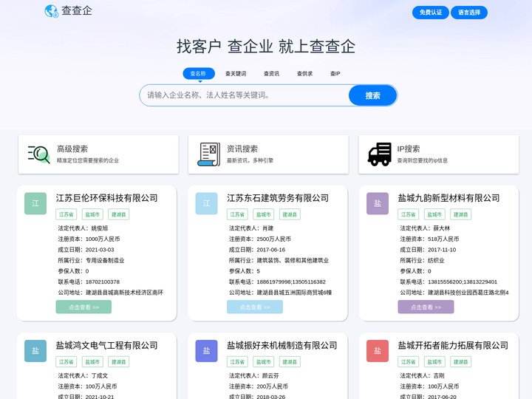Open company title 江苏巨伦环保科技有限公司

click(x=107, y=198)
